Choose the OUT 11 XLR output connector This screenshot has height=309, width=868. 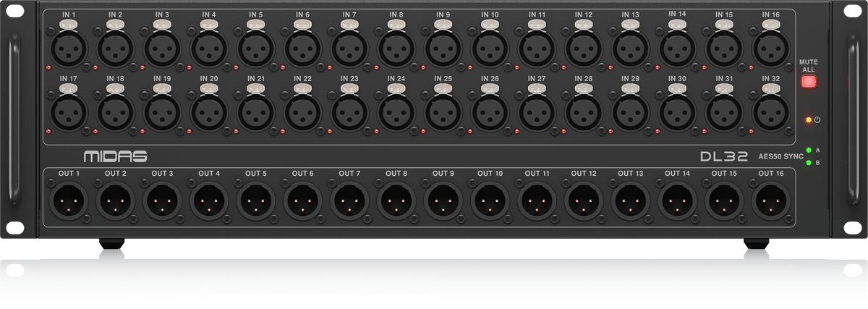pos(537,201)
